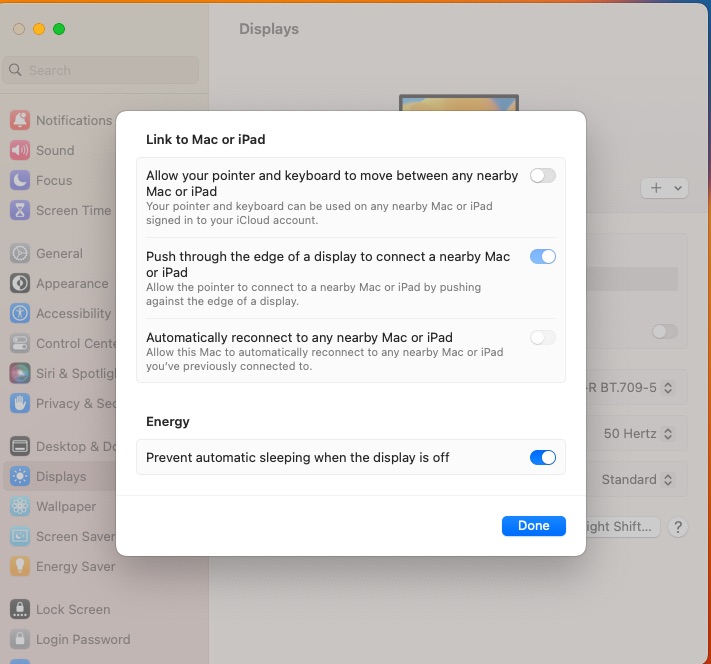The image size is (711, 664).
Task: Click the Control Center icon
Action: pos(20,343)
